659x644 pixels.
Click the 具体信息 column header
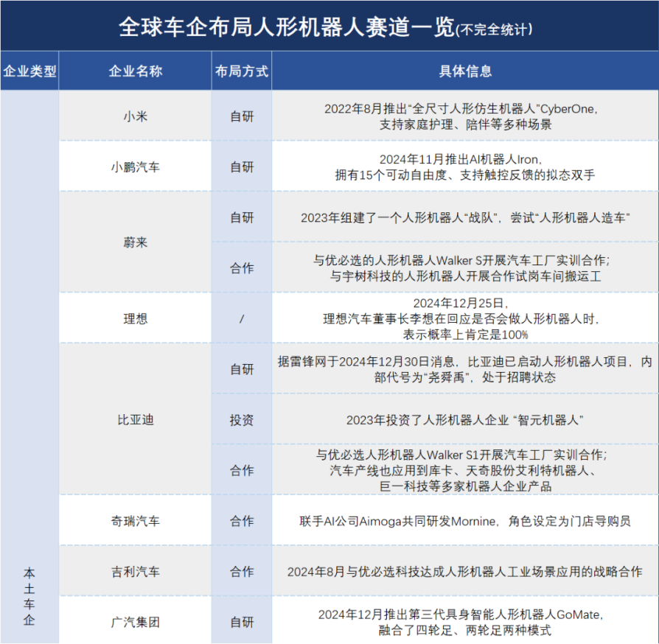click(x=465, y=71)
